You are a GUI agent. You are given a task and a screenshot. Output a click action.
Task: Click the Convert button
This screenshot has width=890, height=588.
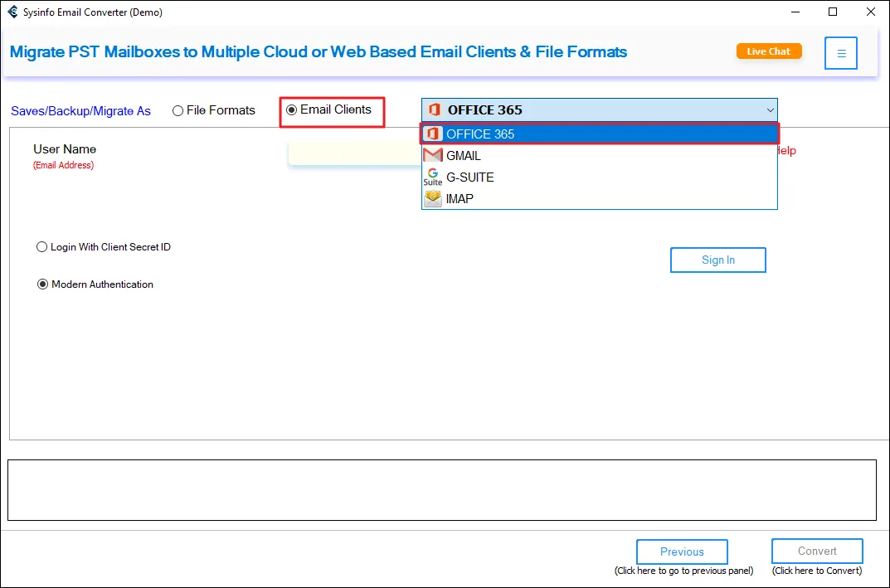(817, 552)
